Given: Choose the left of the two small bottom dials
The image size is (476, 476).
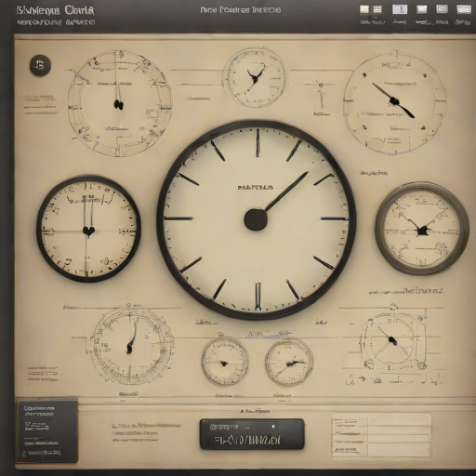Looking at the screenshot, I should coord(225,362).
